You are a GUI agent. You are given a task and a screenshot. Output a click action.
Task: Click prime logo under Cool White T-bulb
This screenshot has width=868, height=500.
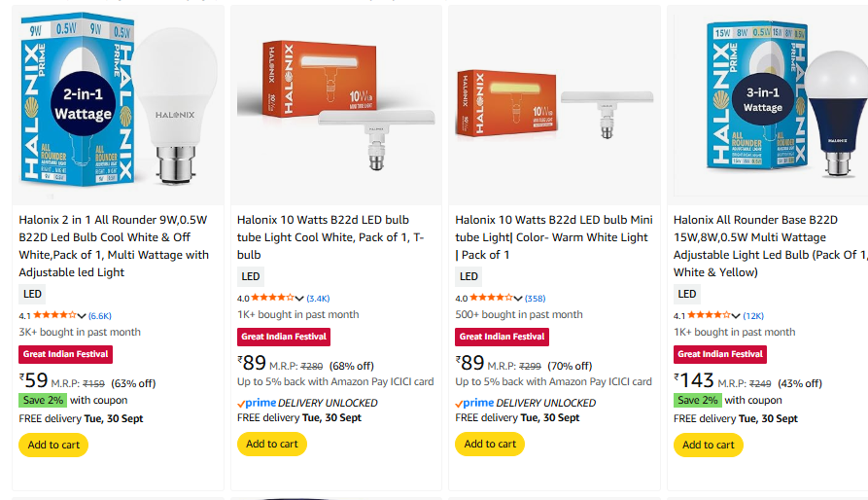click(x=257, y=403)
